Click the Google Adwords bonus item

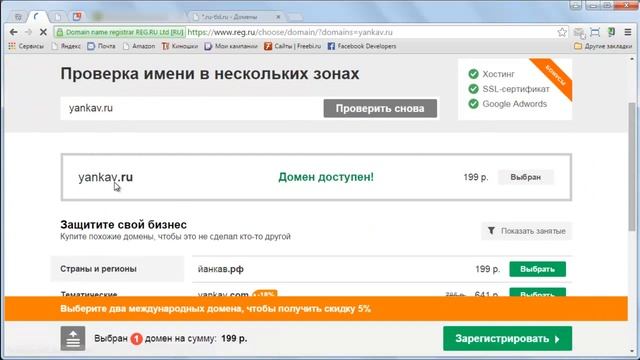pyautogui.click(x=515, y=104)
